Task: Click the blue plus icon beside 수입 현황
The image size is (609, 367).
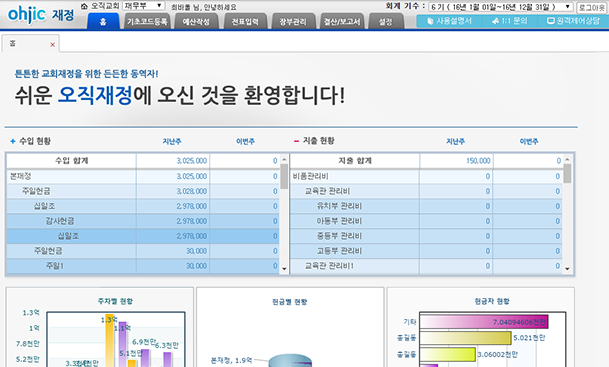Action: pos(13,141)
